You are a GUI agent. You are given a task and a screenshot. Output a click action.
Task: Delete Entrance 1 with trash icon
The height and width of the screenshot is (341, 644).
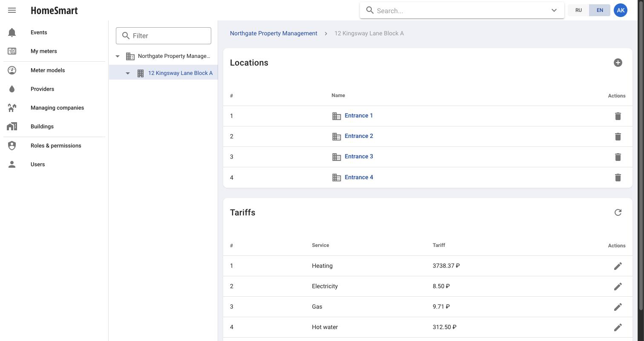[x=618, y=116]
